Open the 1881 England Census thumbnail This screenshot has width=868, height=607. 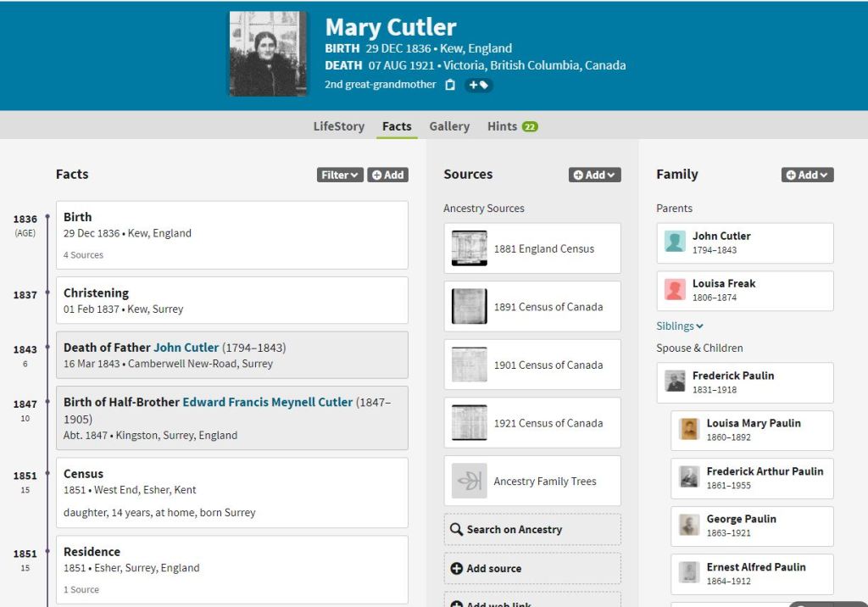pyautogui.click(x=469, y=248)
